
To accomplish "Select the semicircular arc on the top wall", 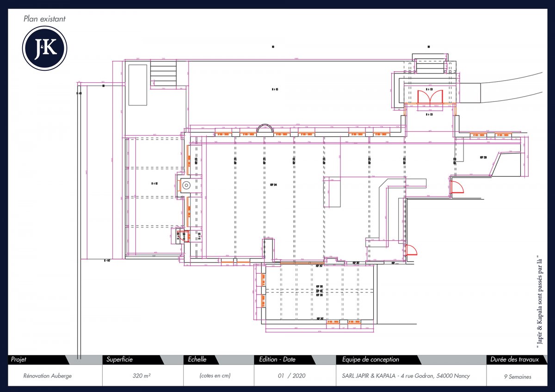I will coord(265,129).
